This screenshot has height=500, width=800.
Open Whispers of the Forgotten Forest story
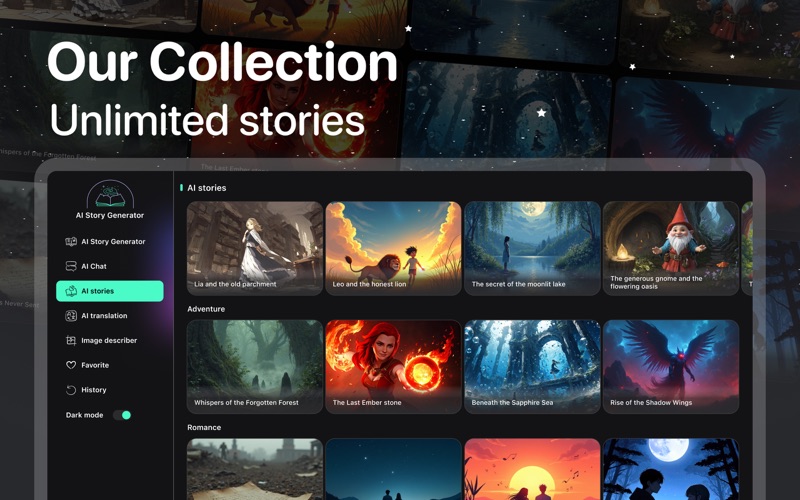click(x=255, y=366)
